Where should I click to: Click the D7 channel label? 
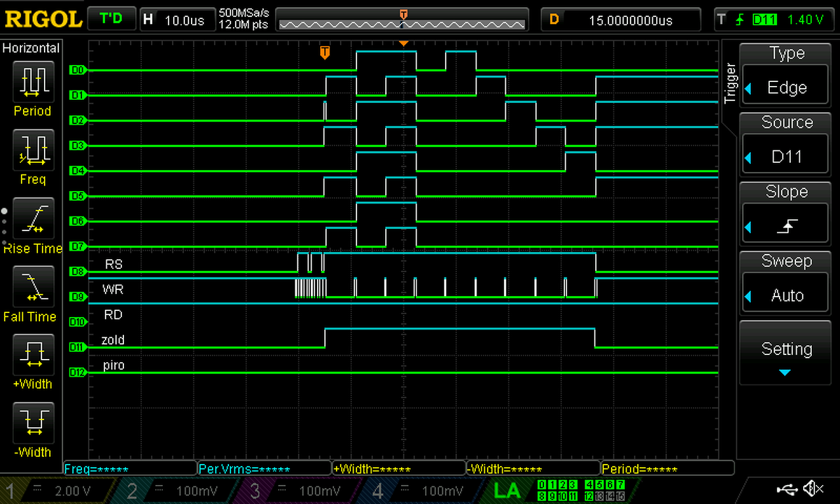[77, 246]
